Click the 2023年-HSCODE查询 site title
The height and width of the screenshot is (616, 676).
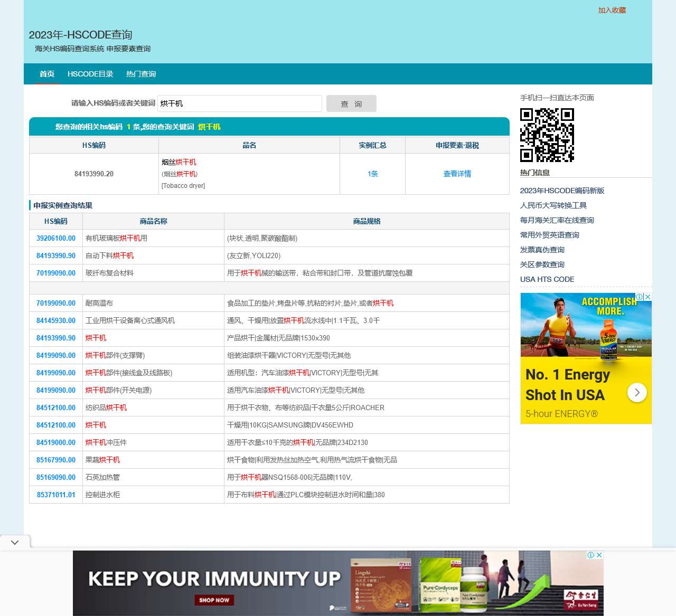80,35
